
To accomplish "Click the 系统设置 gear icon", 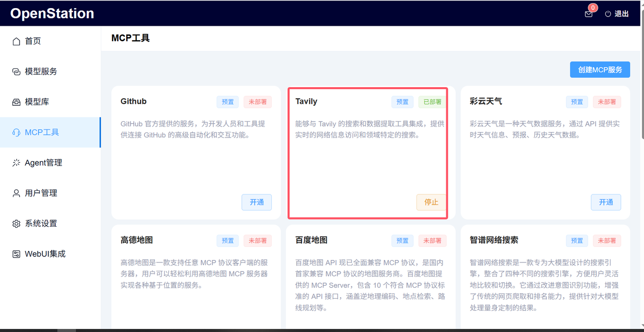I will pos(17,223).
